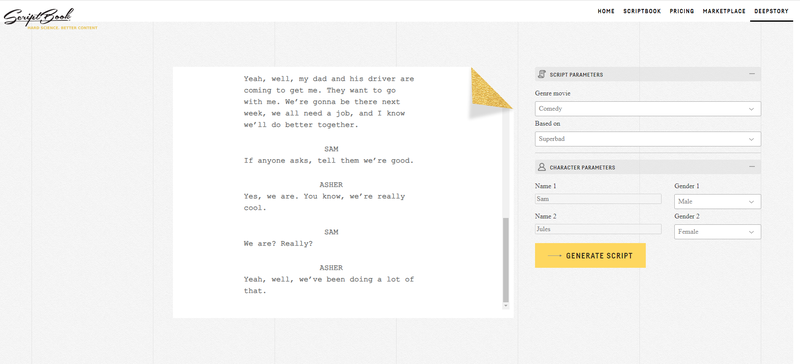Viewport: 800px width, 364px height.
Task: Open the Gender 1 dropdown
Action: tap(717, 202)
